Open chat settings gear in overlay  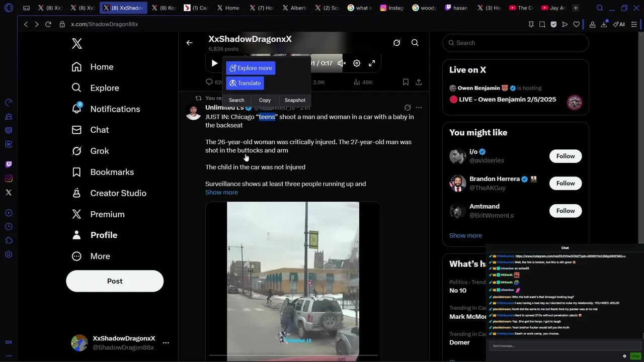(624, 356)
